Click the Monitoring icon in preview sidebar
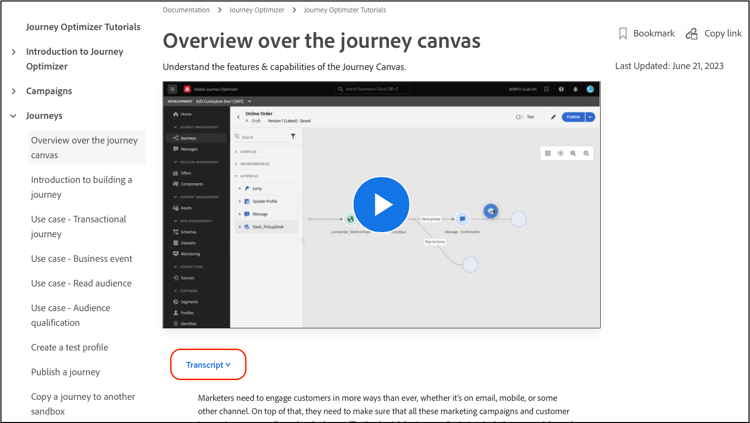750x423 pixels. 176,254
